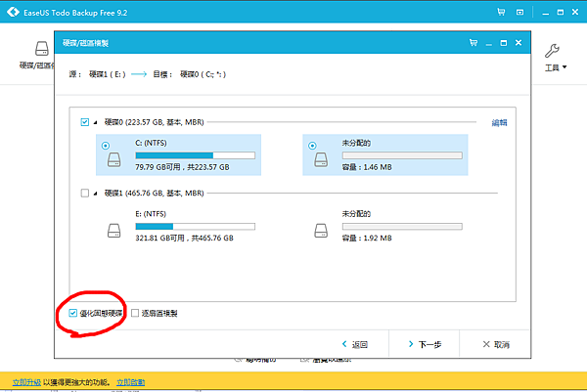Screen dimensions: 587x392
Task: Click the E: partition usage bar
Action: click(195, 226)
